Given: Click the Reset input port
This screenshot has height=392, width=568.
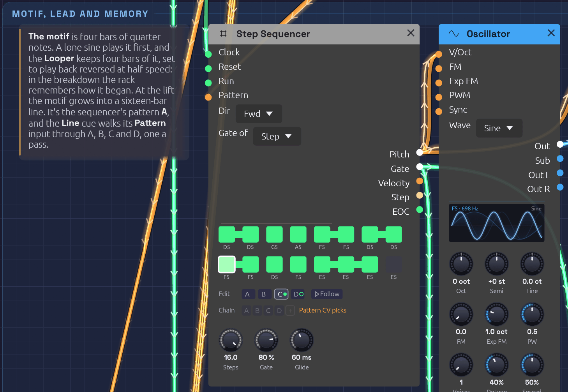Looking at the screenshot, I should point(208,69).
